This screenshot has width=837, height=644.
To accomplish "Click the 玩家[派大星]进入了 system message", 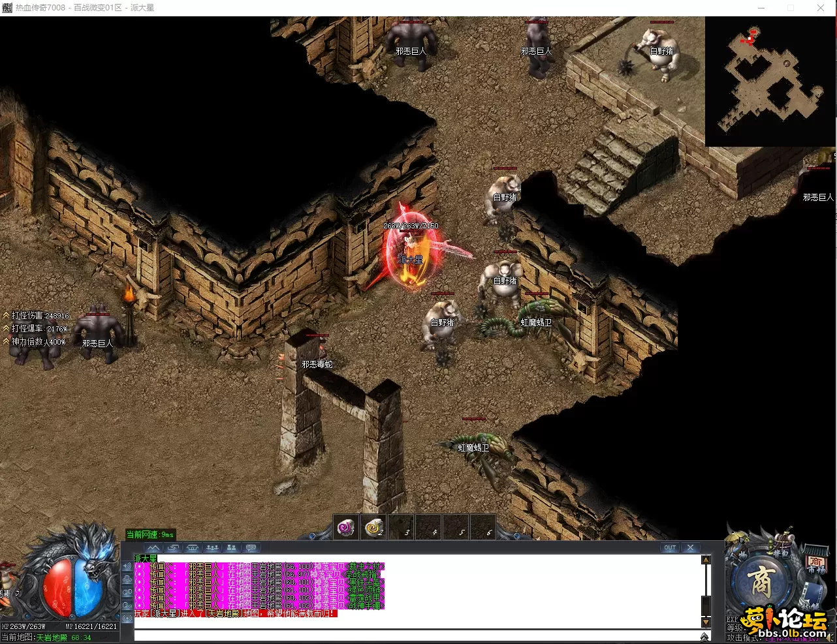I will click(236, 613).
